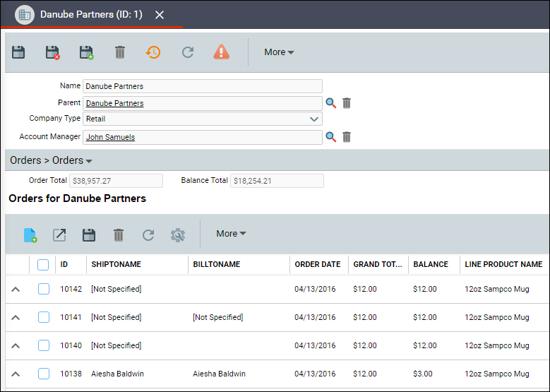The image size is (550, 392).
Task: Click the Balance Total field $18,254.21
Action: [277, 181]
